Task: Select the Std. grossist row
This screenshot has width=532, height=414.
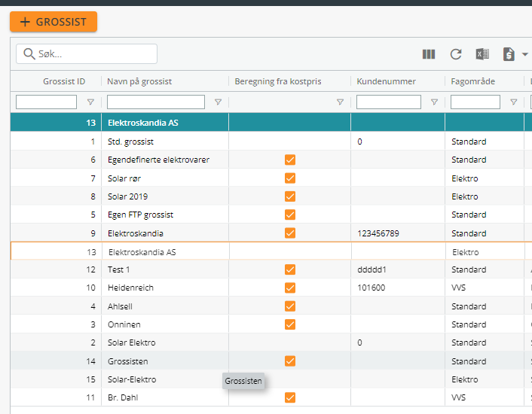Action: 271,142
